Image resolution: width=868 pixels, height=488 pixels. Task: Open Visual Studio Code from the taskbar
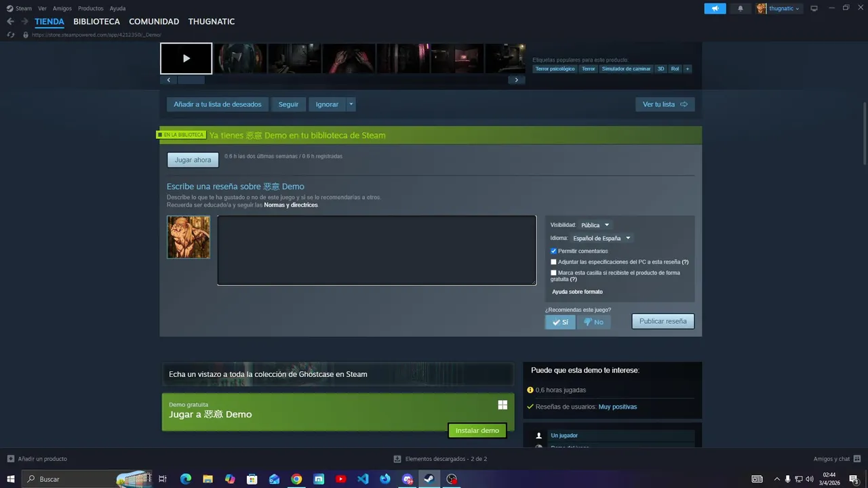coord(363,479)
